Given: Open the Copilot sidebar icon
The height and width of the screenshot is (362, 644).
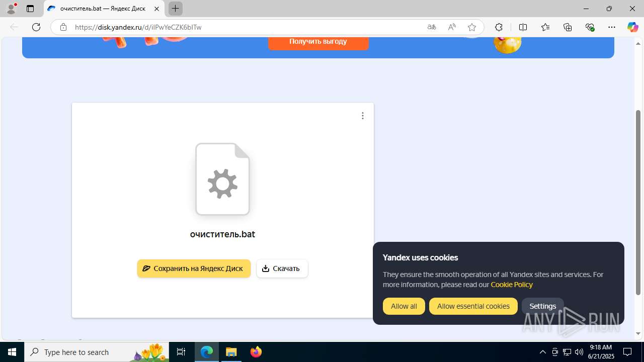Looking at the screenshot, I should (632, 27).
